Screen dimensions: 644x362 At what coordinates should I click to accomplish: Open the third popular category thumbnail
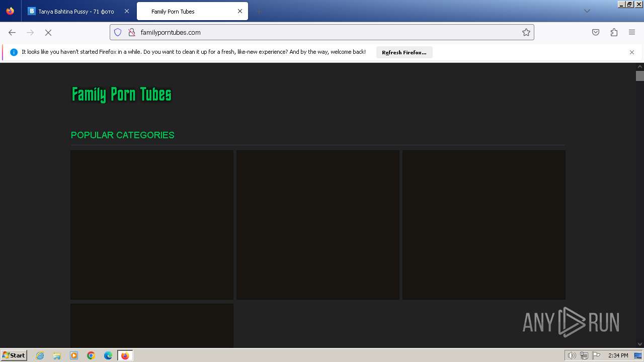pyautogui.click(x=484, y=225)
